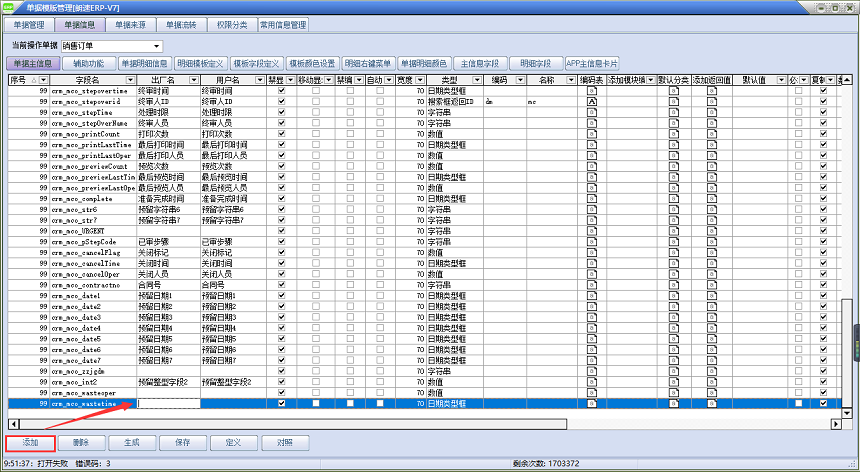Uncheck 复制 box for crm_mco_stepoverid row
The height and width of the screenshot is (472, 860).
823,102
